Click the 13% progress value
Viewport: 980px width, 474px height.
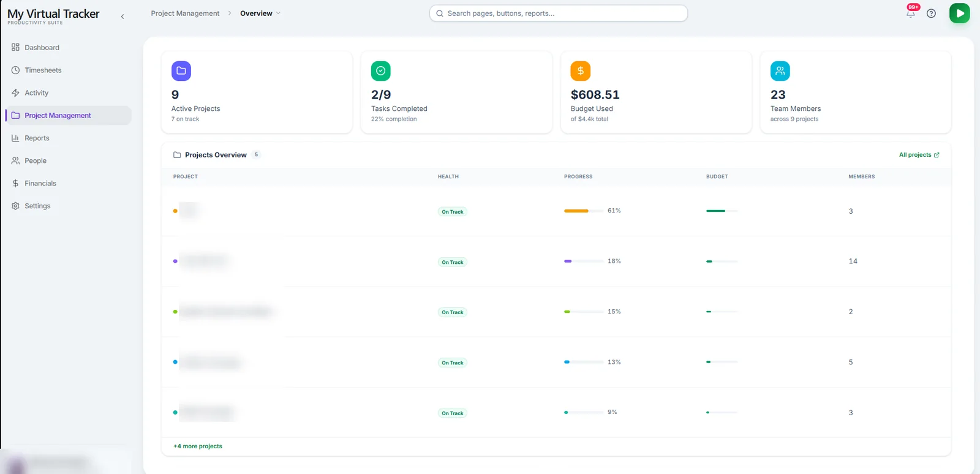pyautogui.click(x=614, y=363)
